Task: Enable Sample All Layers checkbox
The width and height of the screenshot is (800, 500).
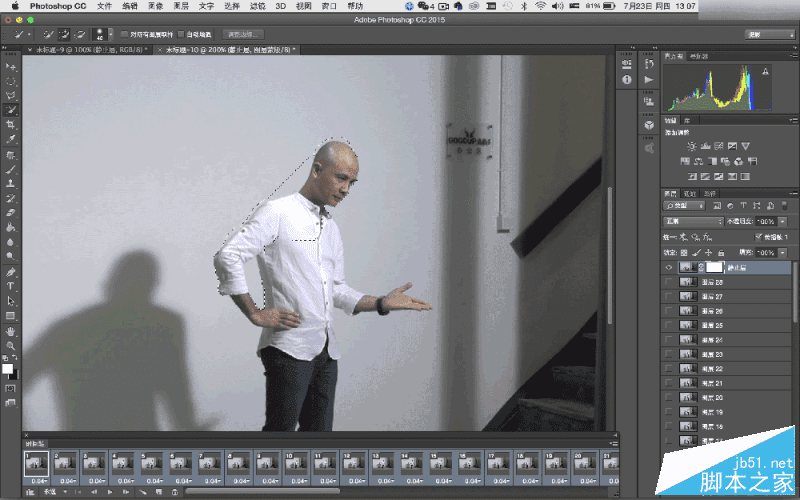Action: click(124, 35)
